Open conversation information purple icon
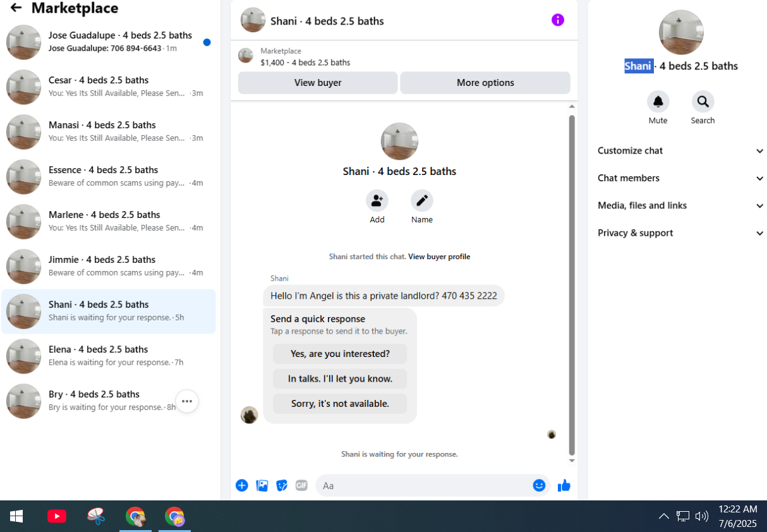767x532 pixels. click(558, 20)
